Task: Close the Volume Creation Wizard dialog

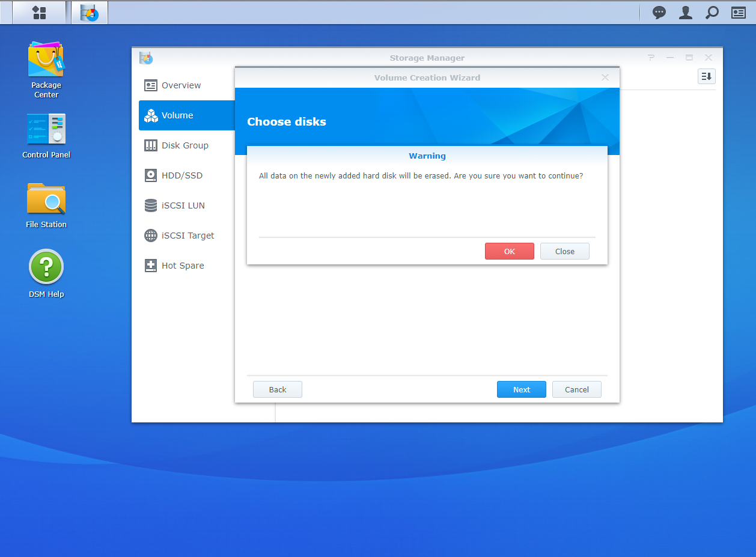Action: 605,78
